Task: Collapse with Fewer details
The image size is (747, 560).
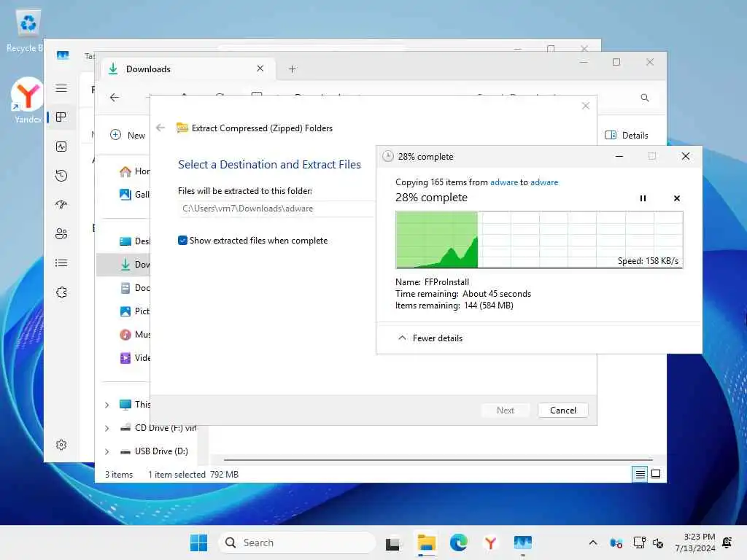Action: point(430,338)
